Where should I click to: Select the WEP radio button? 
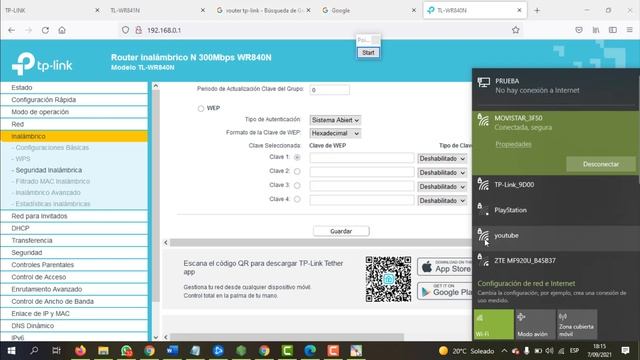[x=201, y=109]
